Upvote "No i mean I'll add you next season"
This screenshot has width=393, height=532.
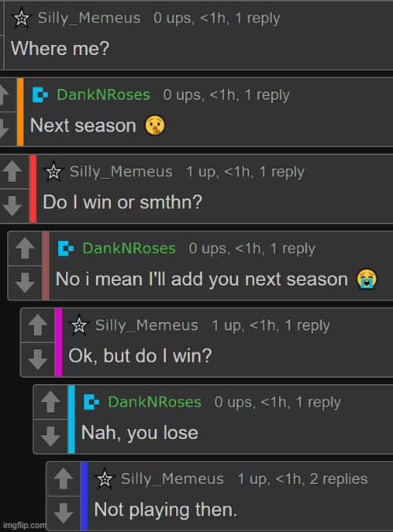point(25,248)
